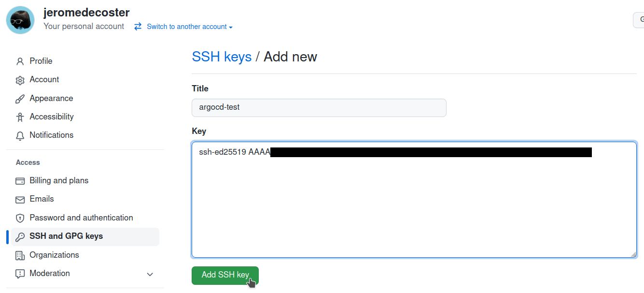Viewport: 644px width, 293px height.
Task: Click the Title input field
Action: coord(319,107)
